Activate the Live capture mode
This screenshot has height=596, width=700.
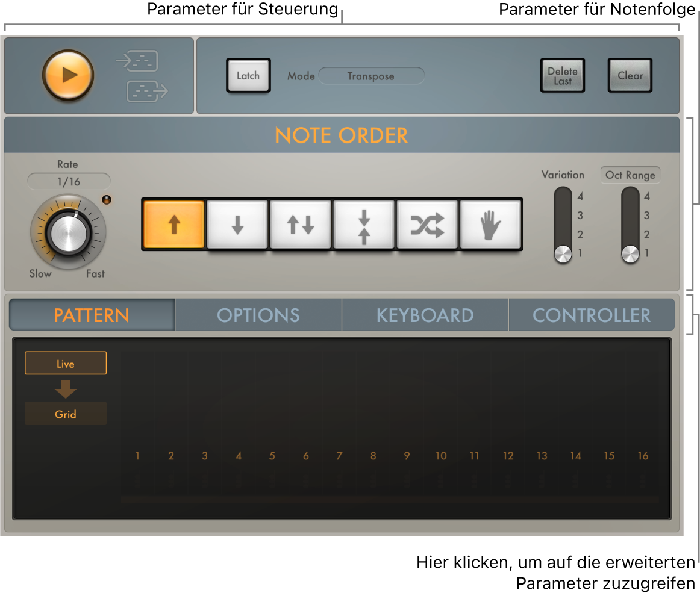65,363
